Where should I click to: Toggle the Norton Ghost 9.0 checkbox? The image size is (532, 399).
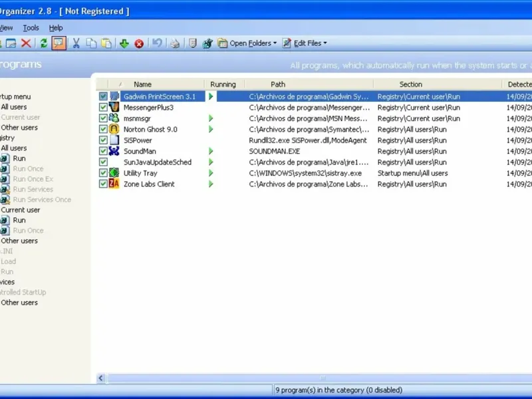click(103, 129)
